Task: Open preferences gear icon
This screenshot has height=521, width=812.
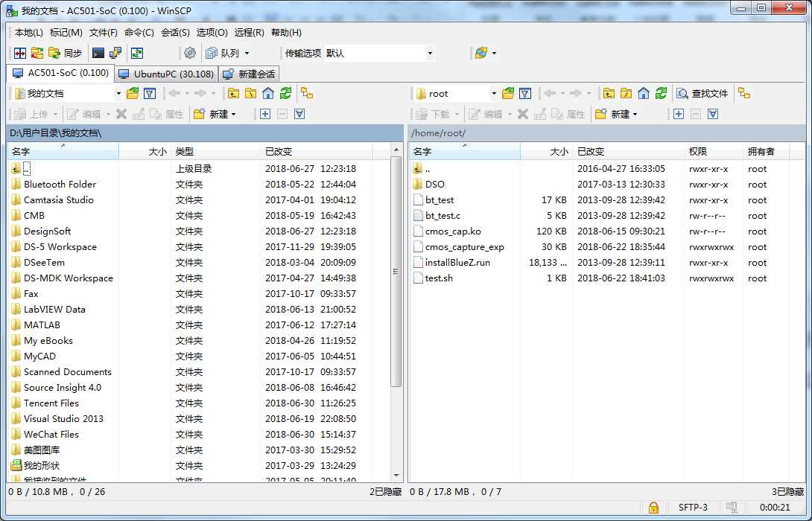Action: [x=190, y=53]
